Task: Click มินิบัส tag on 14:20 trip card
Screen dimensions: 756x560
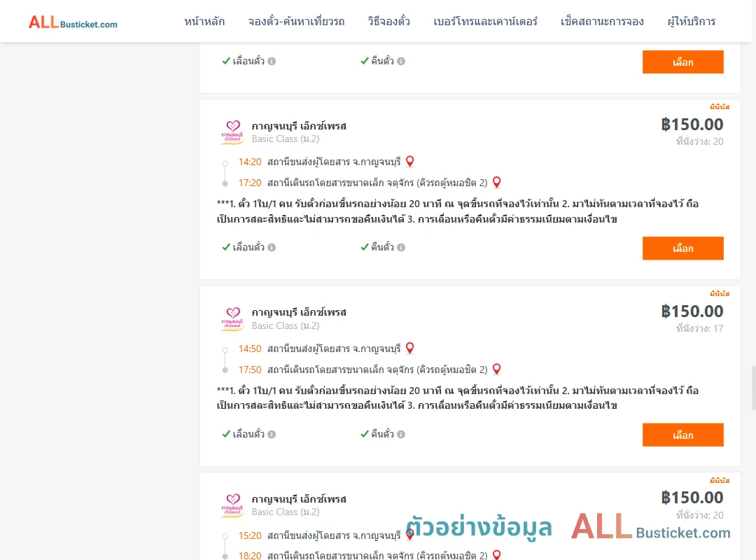Action: (x=720, y=106)
